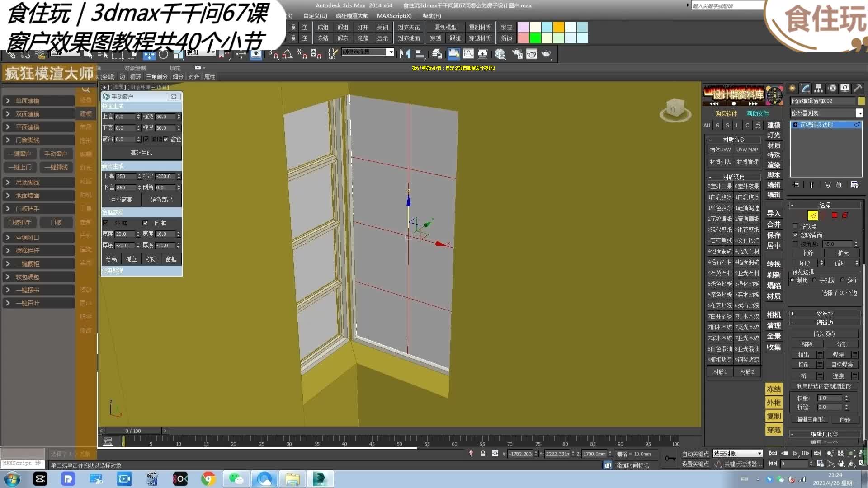
Task: Expand the 可编辑多边形 stack entry
Action: pyautogui.click(x=796, y=125)
